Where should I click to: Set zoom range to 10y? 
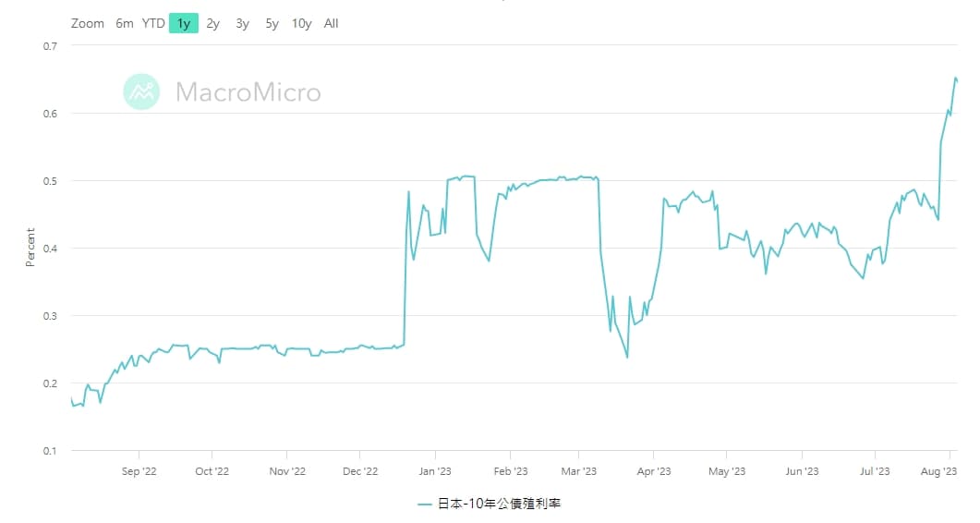click(301, 23)
